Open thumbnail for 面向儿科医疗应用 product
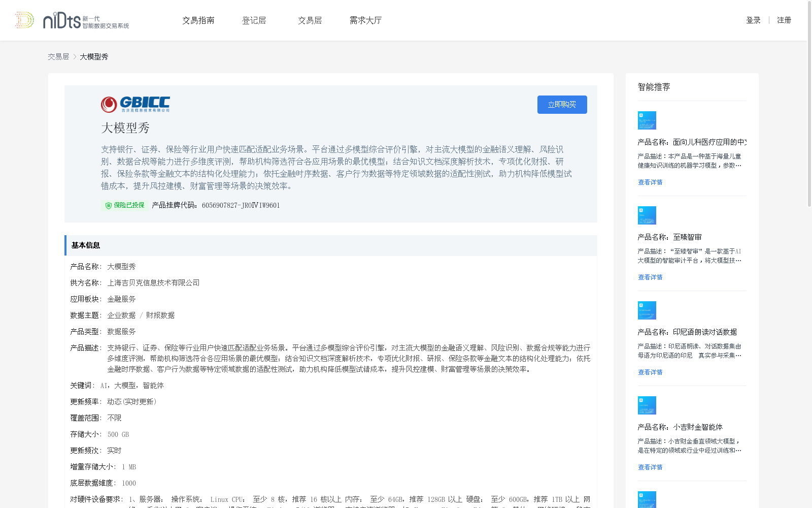 pyautogui.click(x=647, y=120)
